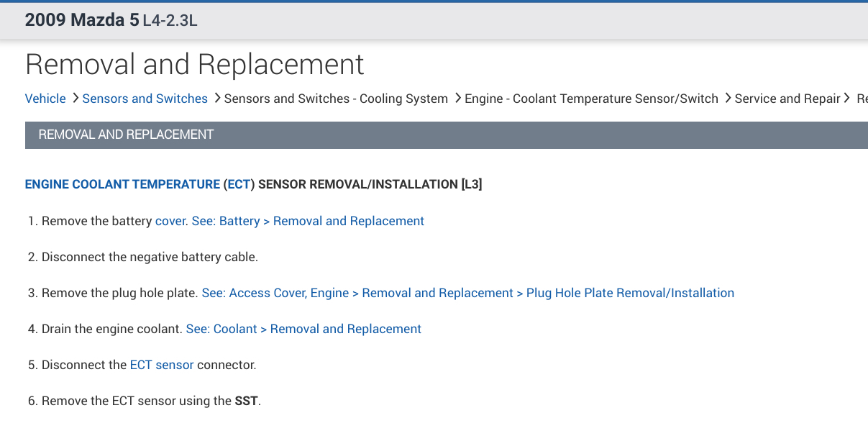Click the 2009 Mazda 5 vehicle title
The width and height of the screenshot is (868, 431).
point(82,20)
